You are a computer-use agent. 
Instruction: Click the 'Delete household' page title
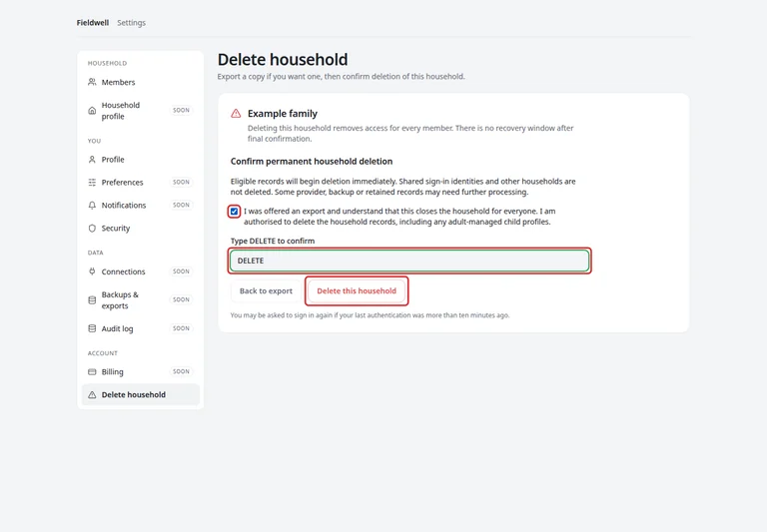pyautogui.click(x=283, y=59)
